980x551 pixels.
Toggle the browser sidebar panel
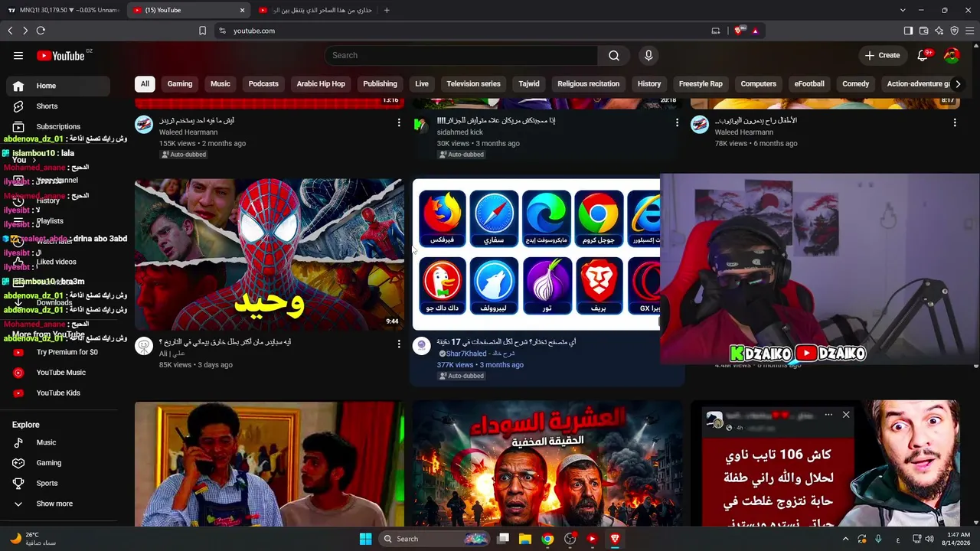pos(908,31)
